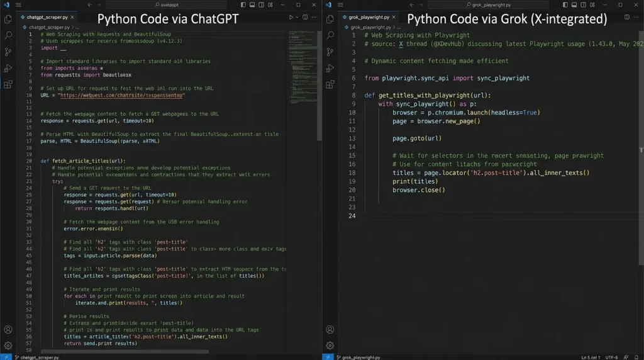The height and width of the screenshot is (360, 644).
Task: Open Accounts in the ChatGPT window sidebar
Action: [8, 330]
